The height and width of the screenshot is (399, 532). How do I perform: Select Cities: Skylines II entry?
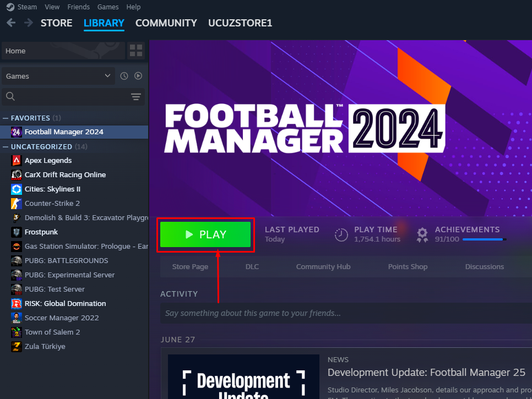[74, 189]
